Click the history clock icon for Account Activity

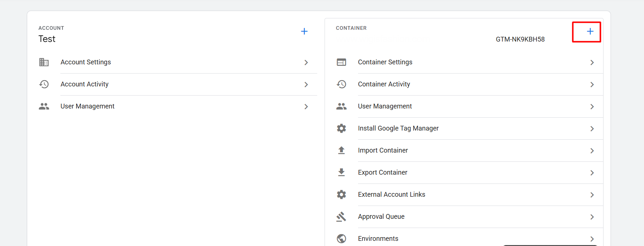[44, 84]
